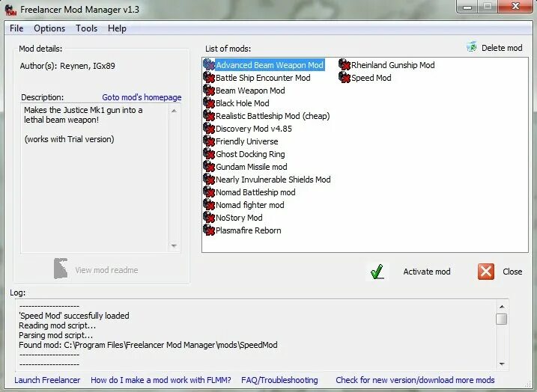
Task: Select Nomad Battleship mod entry
Action: tap(255, 192)
